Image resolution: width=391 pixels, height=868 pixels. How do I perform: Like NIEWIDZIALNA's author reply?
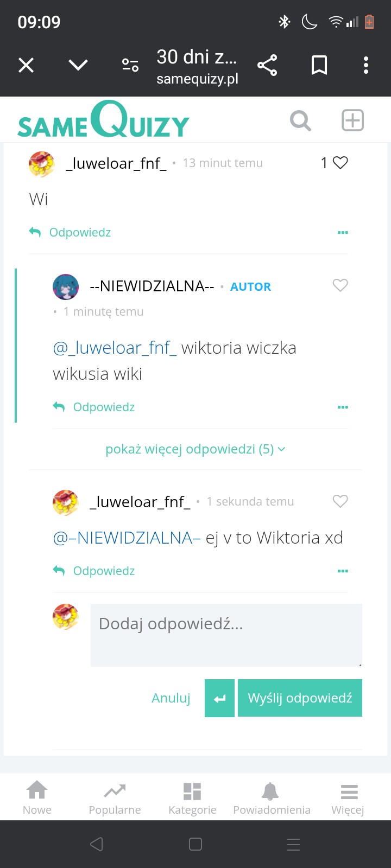coord(340,285)
